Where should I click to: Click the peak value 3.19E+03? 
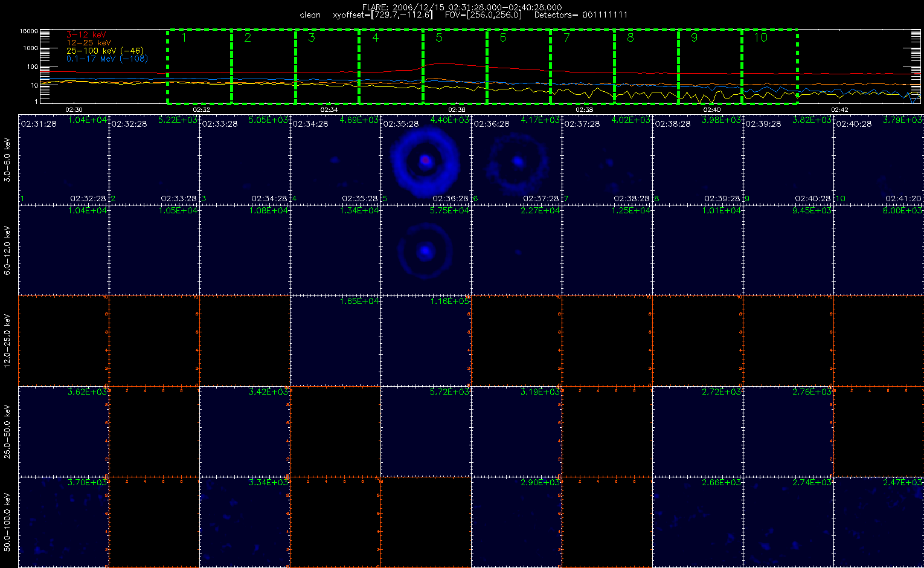click(x=541, y=392)
